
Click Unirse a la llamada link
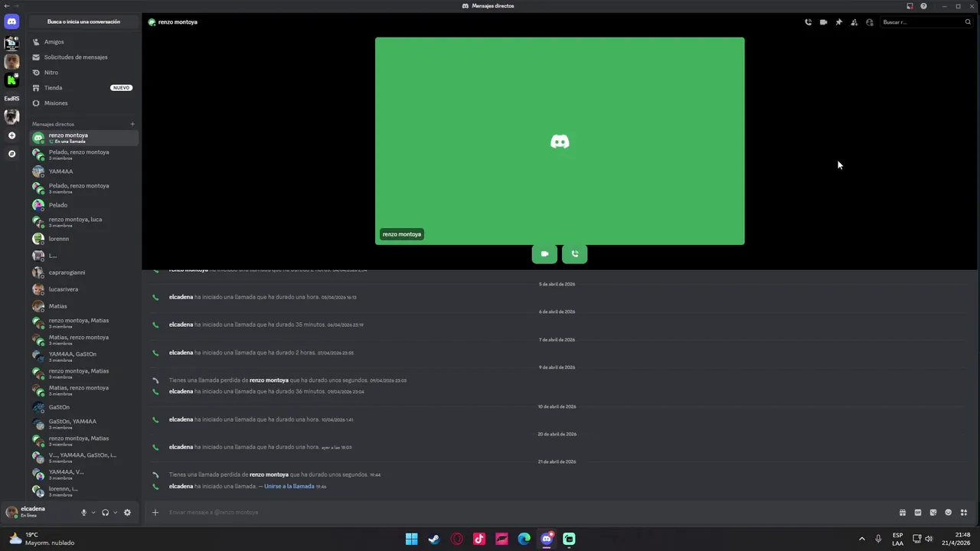[289, 487]
